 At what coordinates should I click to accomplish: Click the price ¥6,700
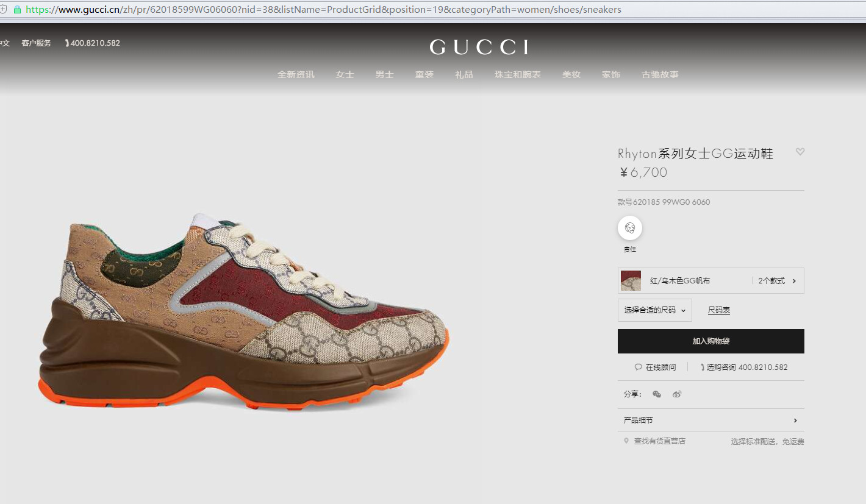coord(643,172)
